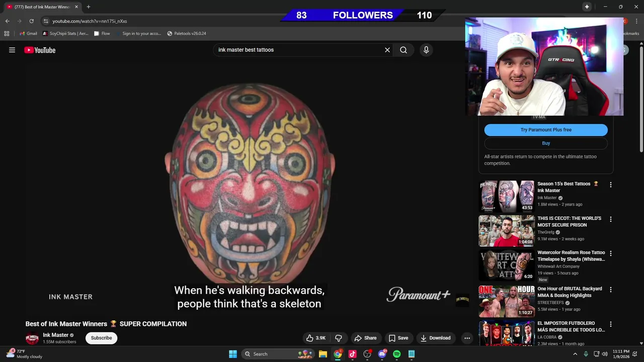Click the Windows taskbar Search box
Screen dimensions: 644x362
278,354
